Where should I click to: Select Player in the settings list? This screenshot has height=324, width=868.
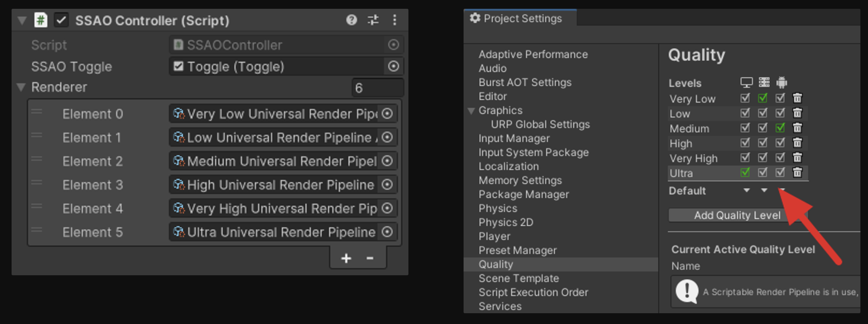point(494,237)
